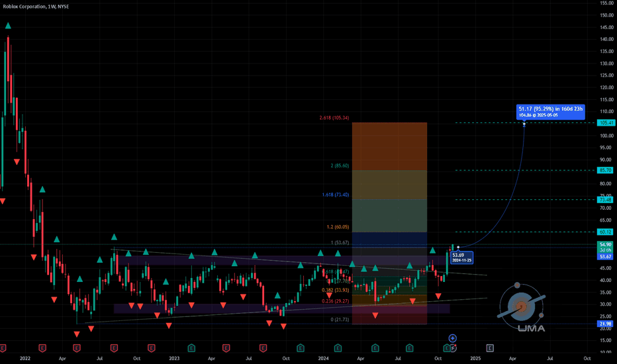Click the 2025 label on the time axis
The image size is (617, 364).
pos(475,358)
